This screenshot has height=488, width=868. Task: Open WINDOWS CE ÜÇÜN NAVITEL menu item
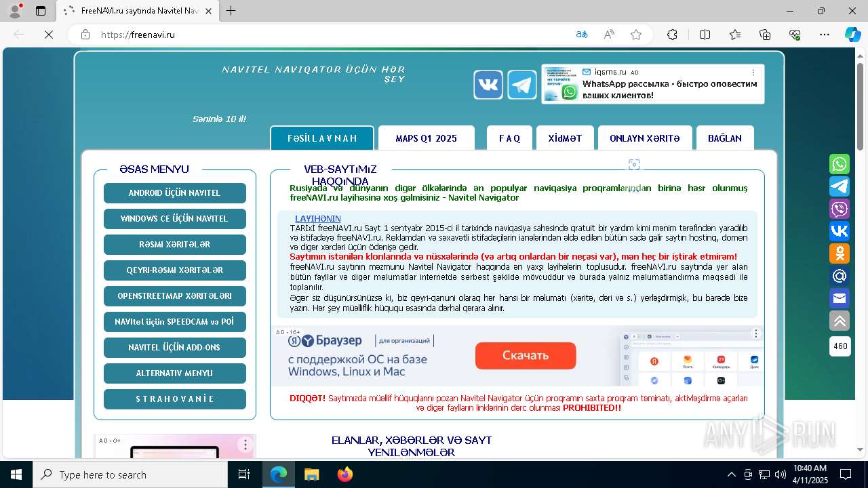(x=175, y=219)
